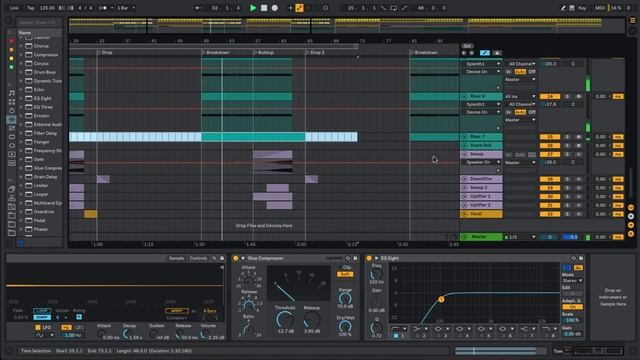Expand the Drum Buss folder
The height and width of the screenshot is (360, 640).
tap(21, 72)
